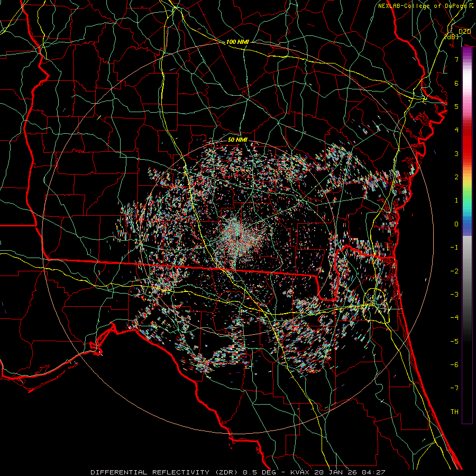Screen dimensions: 476x476
Task: Click the TH label on the scale
Action: 454,412
